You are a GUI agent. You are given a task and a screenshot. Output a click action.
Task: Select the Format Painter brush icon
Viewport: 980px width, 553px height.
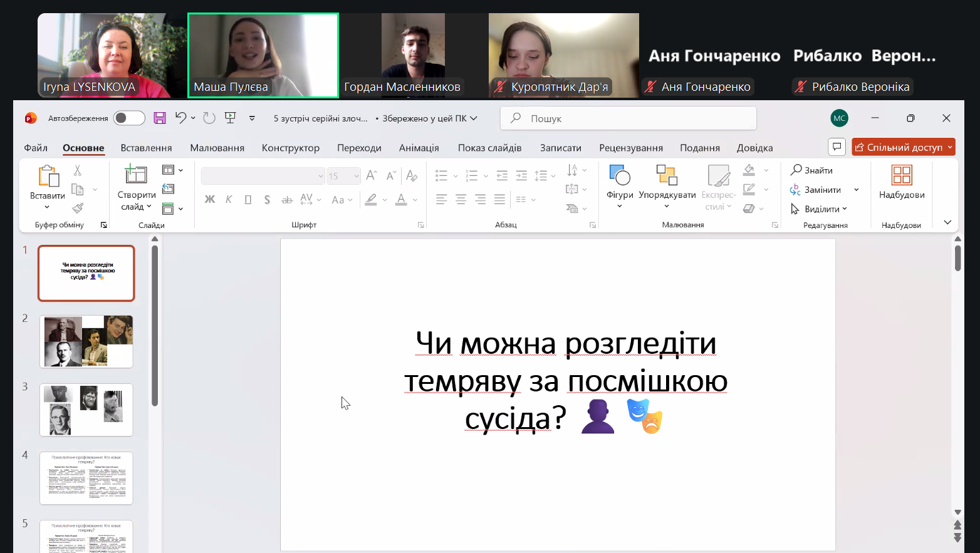[x=78, y=208]
